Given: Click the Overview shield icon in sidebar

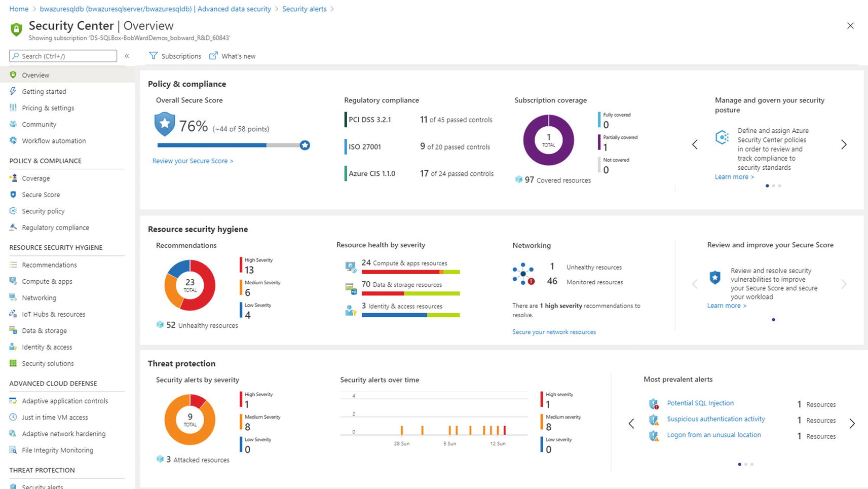Looking at the screenshot, I should [x=13, y=75].
